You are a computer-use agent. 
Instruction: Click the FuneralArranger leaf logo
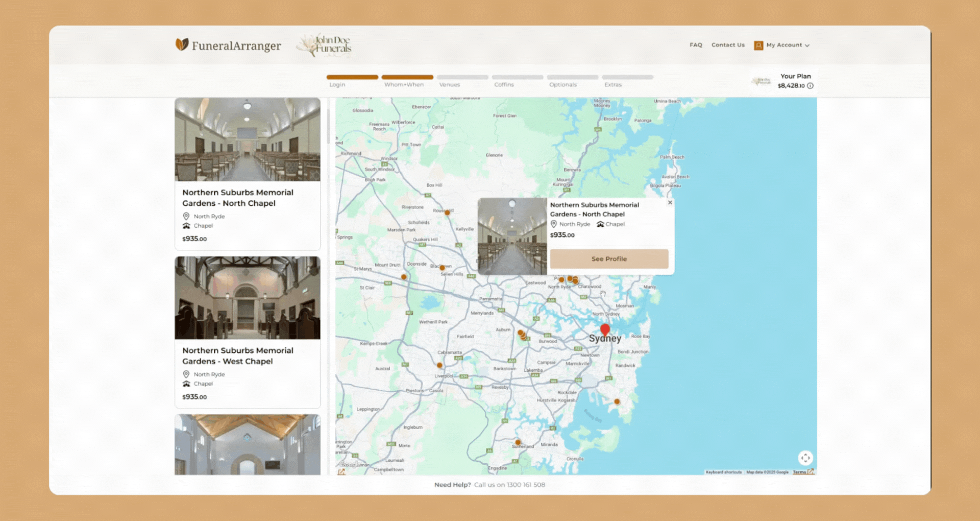[x=182, y=44]
